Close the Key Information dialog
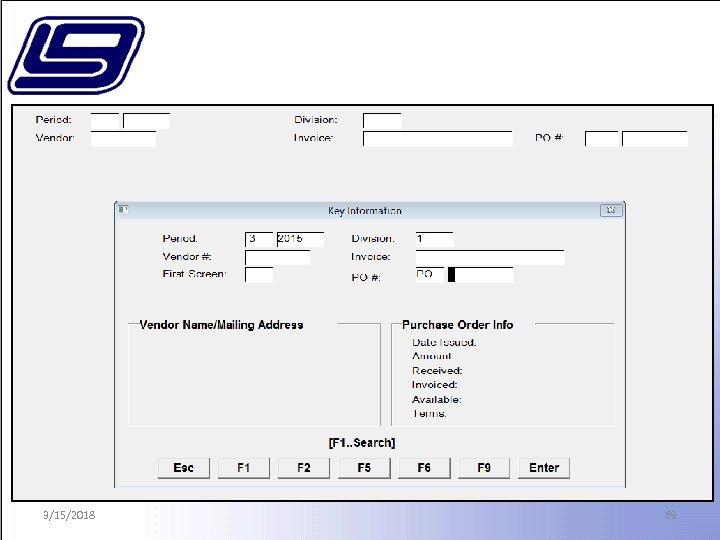This screenshot has height=540, width=720. 611,210
